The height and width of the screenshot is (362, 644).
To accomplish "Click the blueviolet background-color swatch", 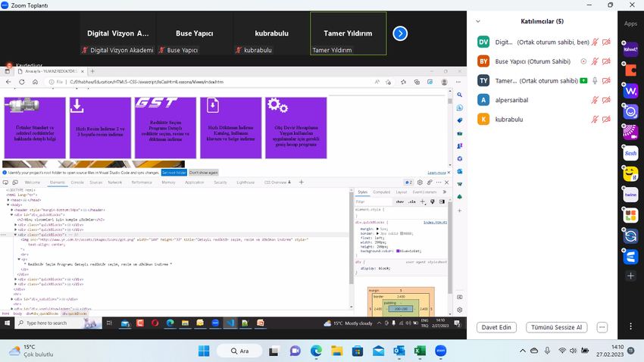I will pyautogui.click(x=398, y=251).
